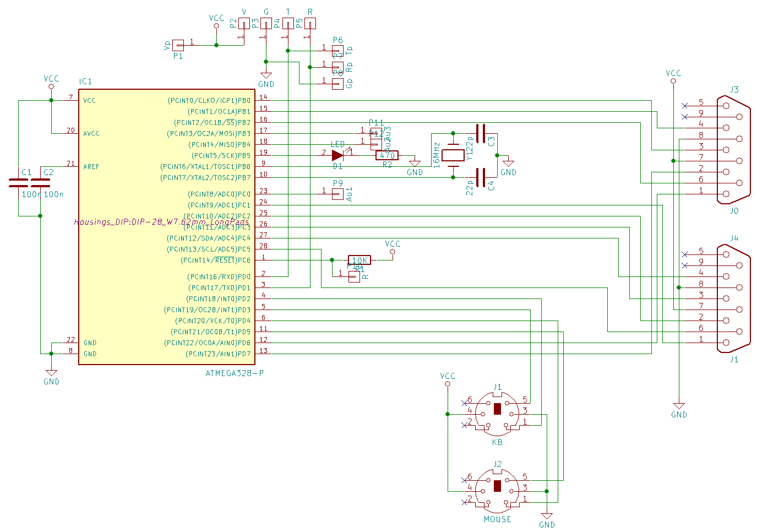Click the Housings_DIP footprint text label
Screen dimensions: 757x532
pos(161,222)
